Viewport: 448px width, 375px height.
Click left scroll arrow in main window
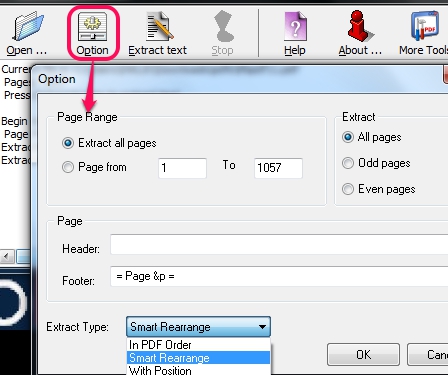click(x=7, y=257)
